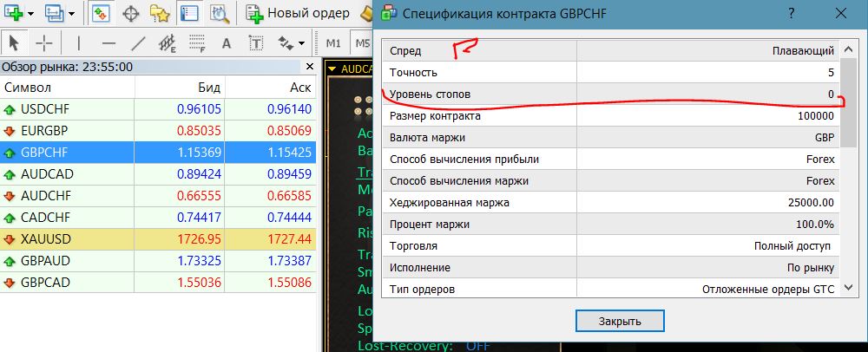
Task: Close the Обзор рынка panel
Action: (x=310, y=67)
